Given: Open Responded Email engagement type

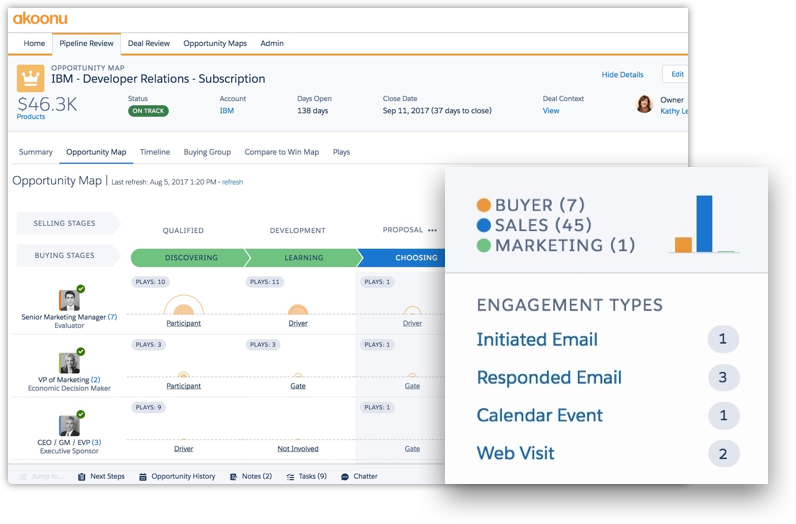Looking at the screenshot, I should 549,378.
